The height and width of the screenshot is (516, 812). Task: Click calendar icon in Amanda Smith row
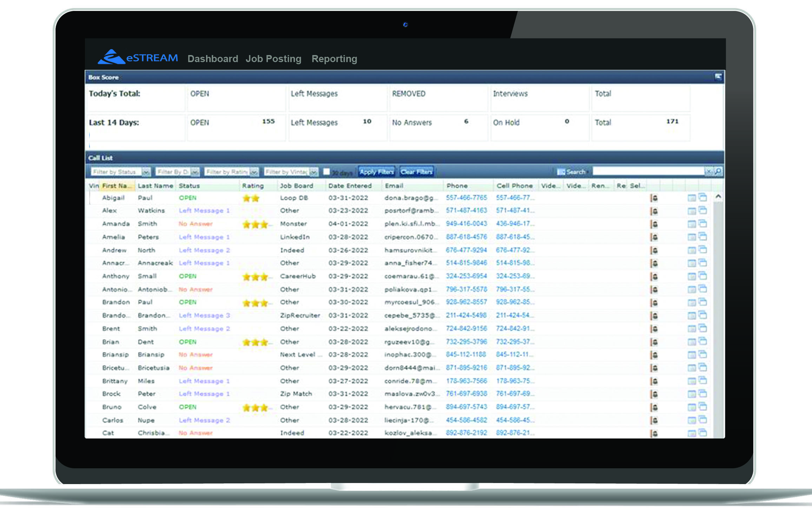691,224
